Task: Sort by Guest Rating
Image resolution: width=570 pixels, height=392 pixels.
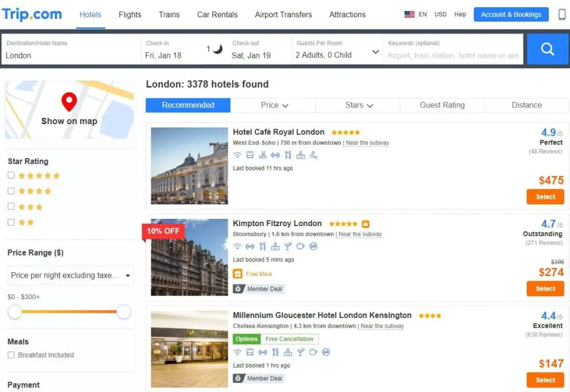Action: click(x=442, y=105)
